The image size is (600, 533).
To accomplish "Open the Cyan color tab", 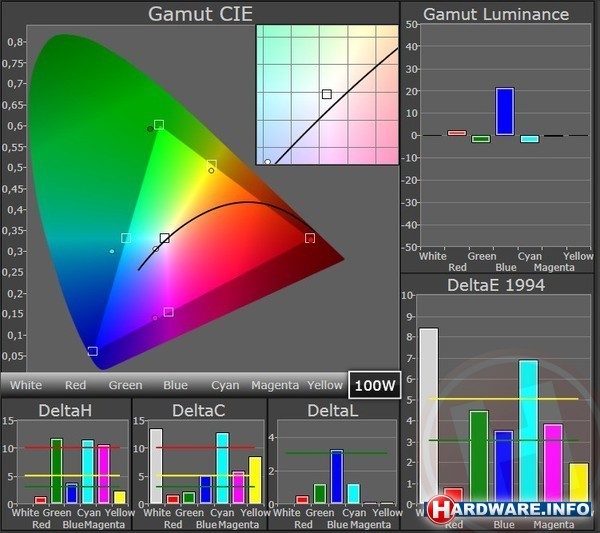I will 225,385.
